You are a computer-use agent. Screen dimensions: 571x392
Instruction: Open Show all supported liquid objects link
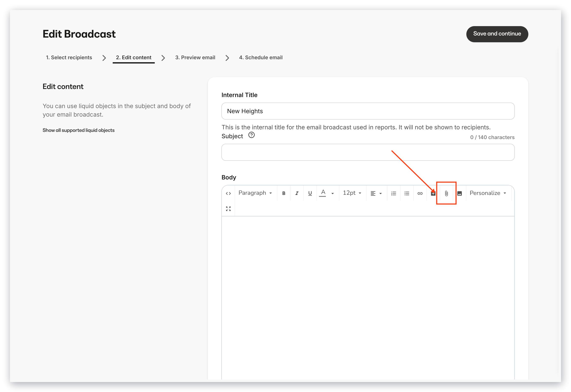[x=79, y=130]
